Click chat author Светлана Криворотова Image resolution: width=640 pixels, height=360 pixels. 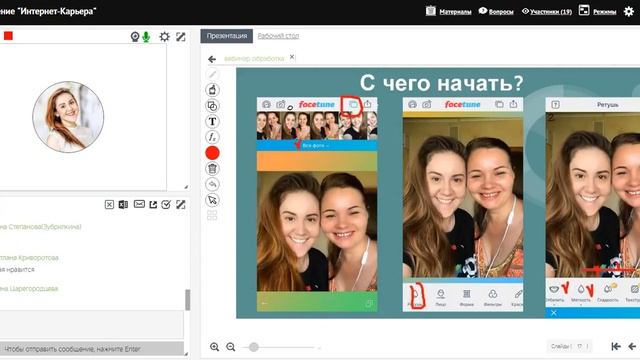[x=29, y=258]
